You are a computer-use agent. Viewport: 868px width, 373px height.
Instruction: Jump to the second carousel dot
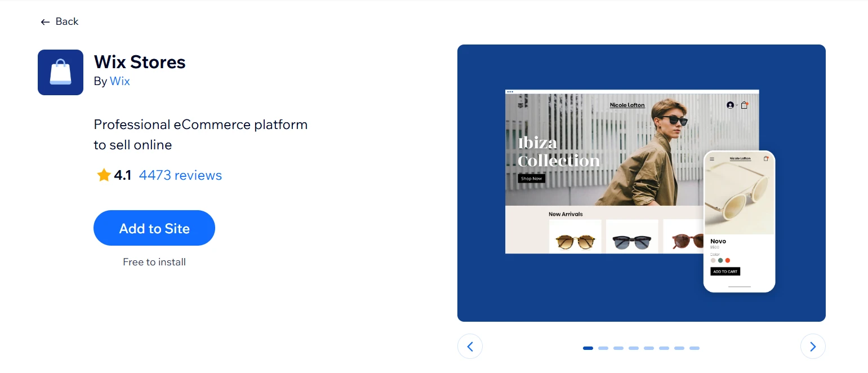point(603,348)
